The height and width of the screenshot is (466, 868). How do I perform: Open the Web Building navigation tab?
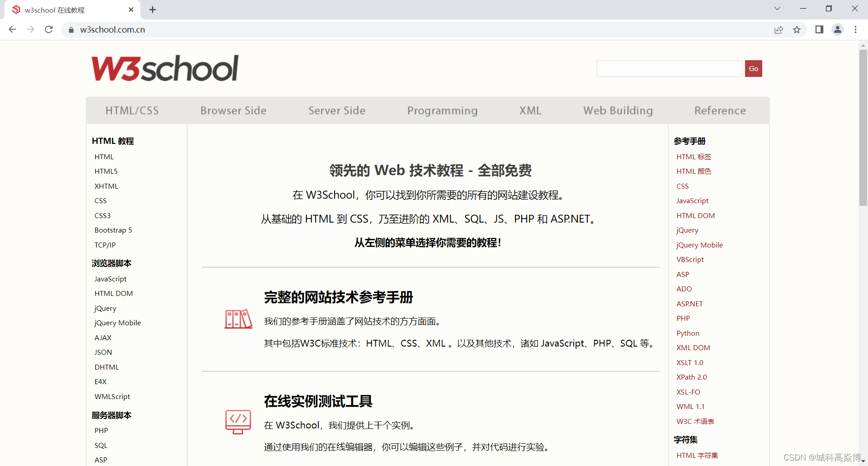618,110
